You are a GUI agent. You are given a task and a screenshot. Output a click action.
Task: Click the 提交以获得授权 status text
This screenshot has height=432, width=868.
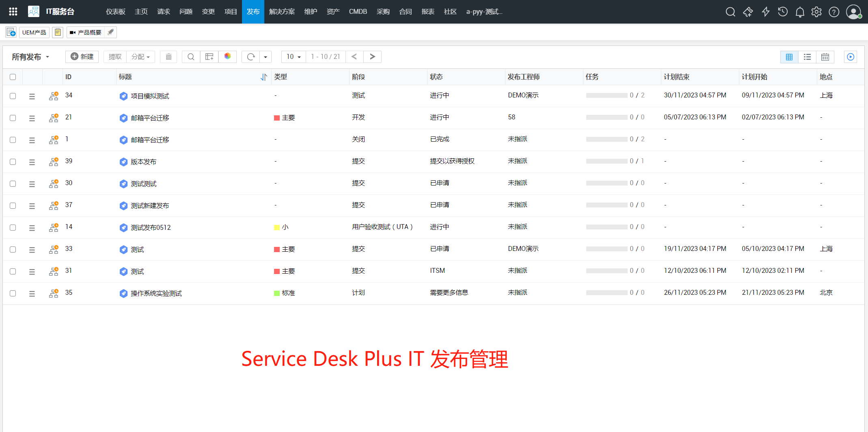click(x=452, y=161)
